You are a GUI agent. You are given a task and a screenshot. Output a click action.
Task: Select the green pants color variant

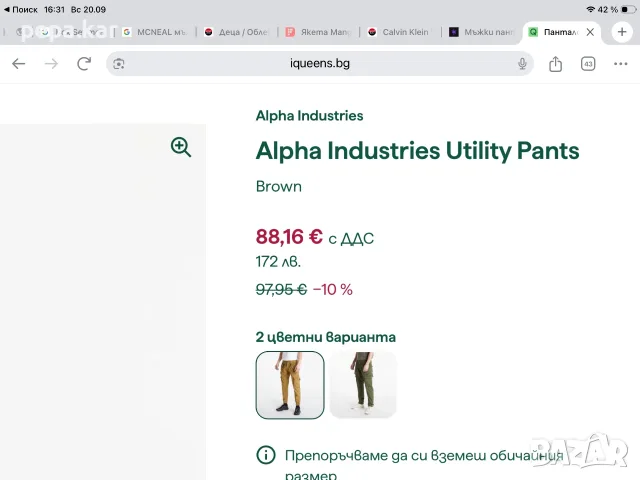[x=363, y=385]
